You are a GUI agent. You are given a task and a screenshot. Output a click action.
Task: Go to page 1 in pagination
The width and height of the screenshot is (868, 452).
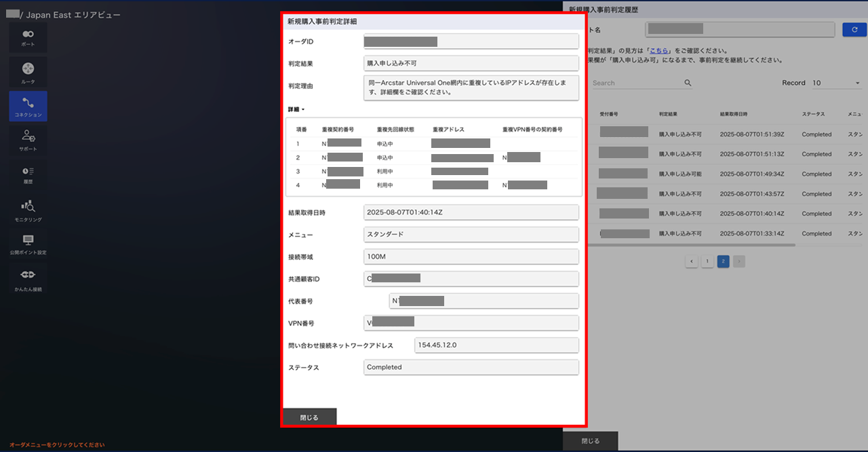(x=707, y=261)
